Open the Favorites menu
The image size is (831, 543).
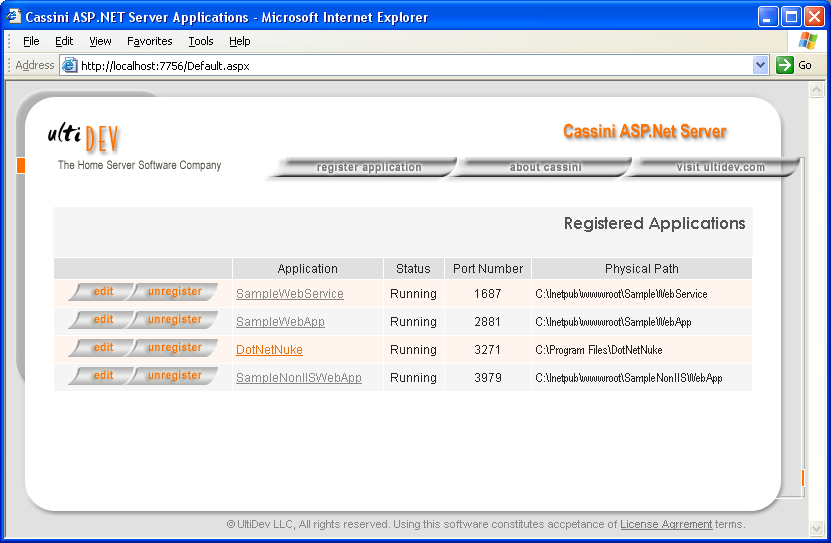coord(149,41)
